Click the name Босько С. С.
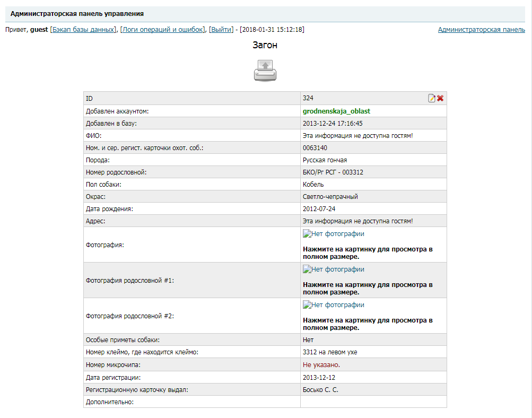This screenshot has height=418, width=532. 320,390
